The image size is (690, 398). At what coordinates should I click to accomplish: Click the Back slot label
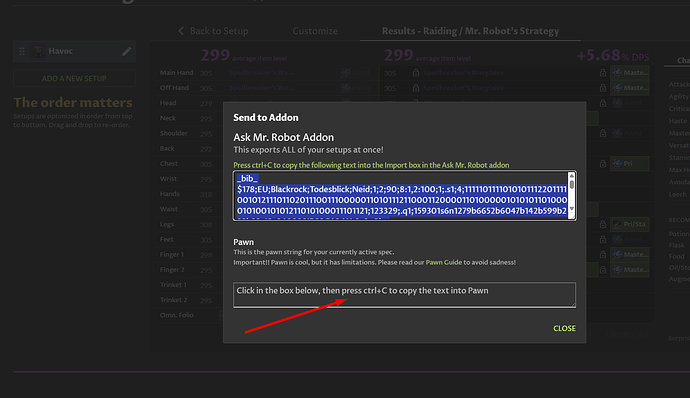167,148
